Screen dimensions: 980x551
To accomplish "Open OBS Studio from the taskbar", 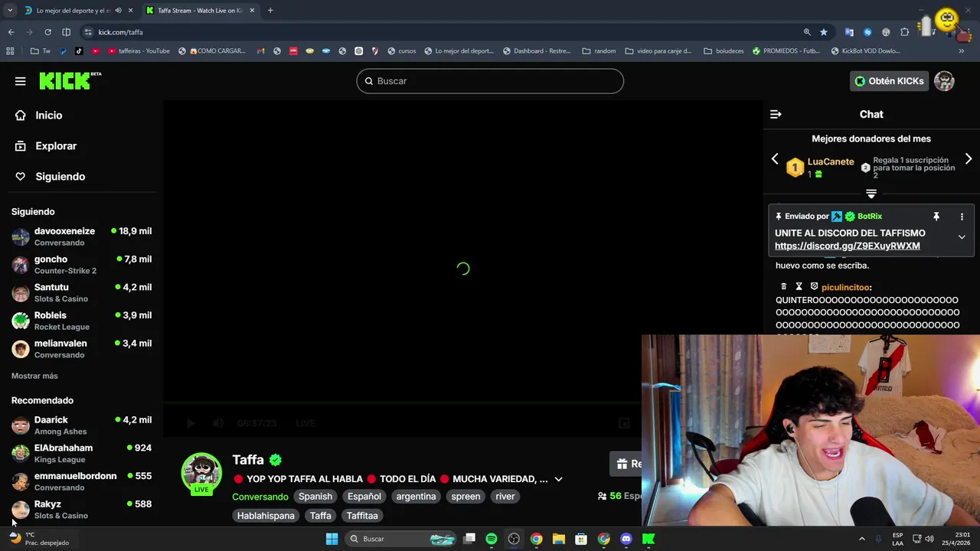I will click(514, 539).
